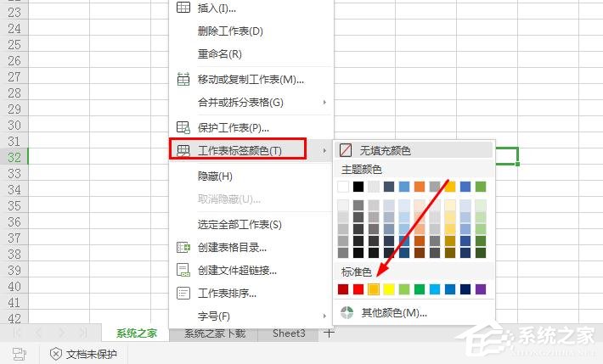
Task: Choose 工作表排序... entry
Action: point(227,294)
